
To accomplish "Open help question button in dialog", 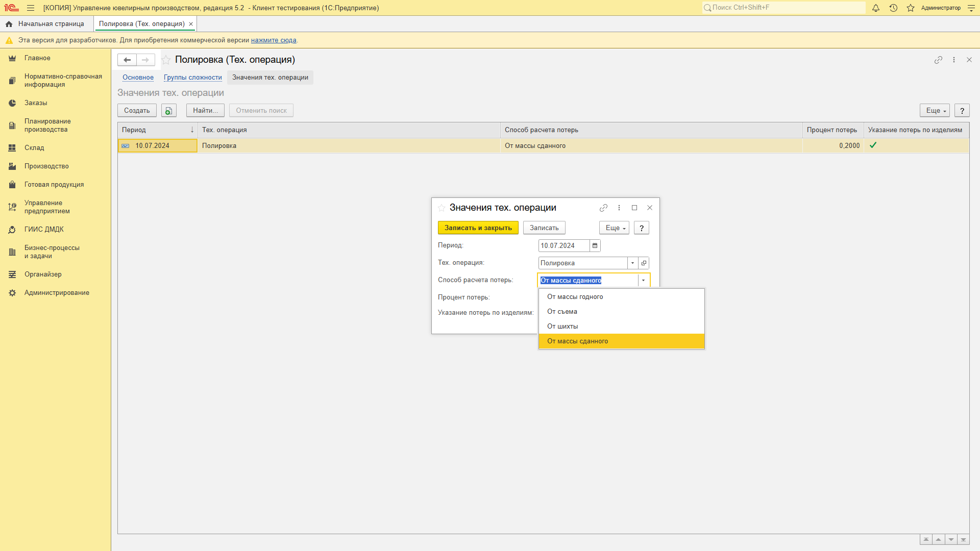I will click(x=642, y=228).
